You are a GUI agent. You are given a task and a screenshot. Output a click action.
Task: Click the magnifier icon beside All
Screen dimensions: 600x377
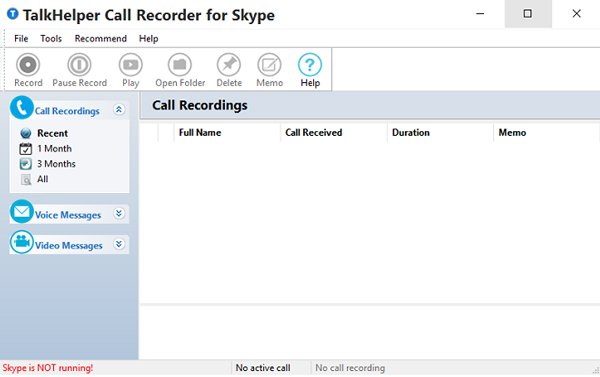(26, 179)
